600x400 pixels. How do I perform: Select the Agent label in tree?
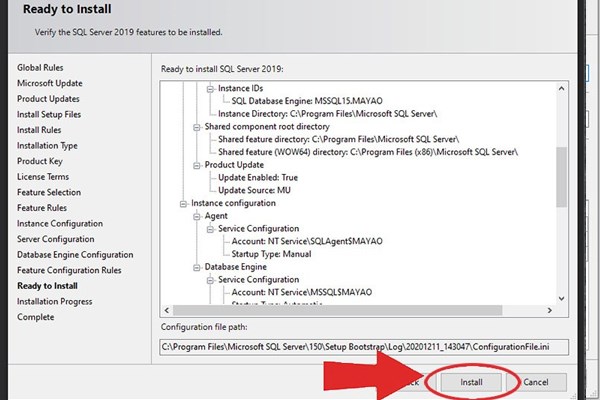(x=216, y=216)
